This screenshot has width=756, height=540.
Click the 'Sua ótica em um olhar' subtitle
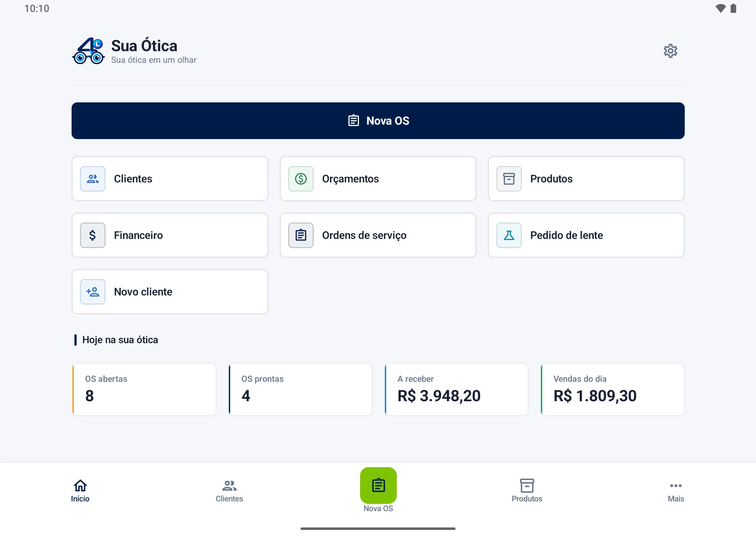[x=154, y=60]
